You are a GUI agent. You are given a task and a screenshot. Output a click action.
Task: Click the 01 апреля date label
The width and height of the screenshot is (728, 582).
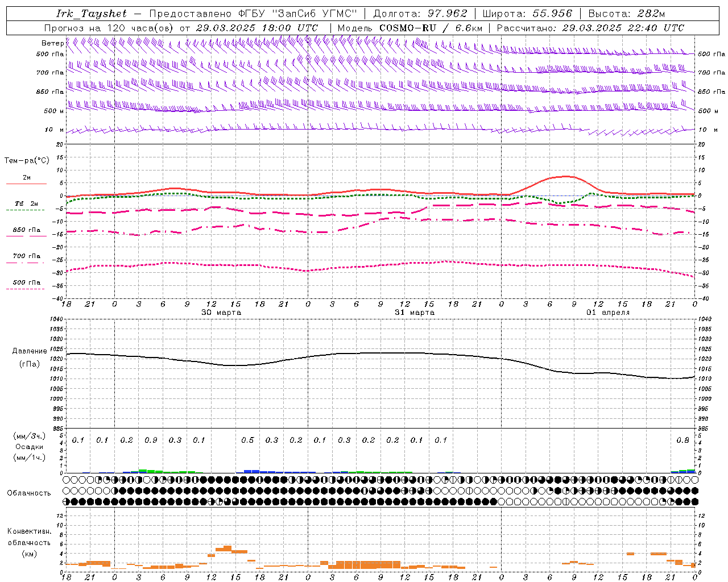point(608,313)
